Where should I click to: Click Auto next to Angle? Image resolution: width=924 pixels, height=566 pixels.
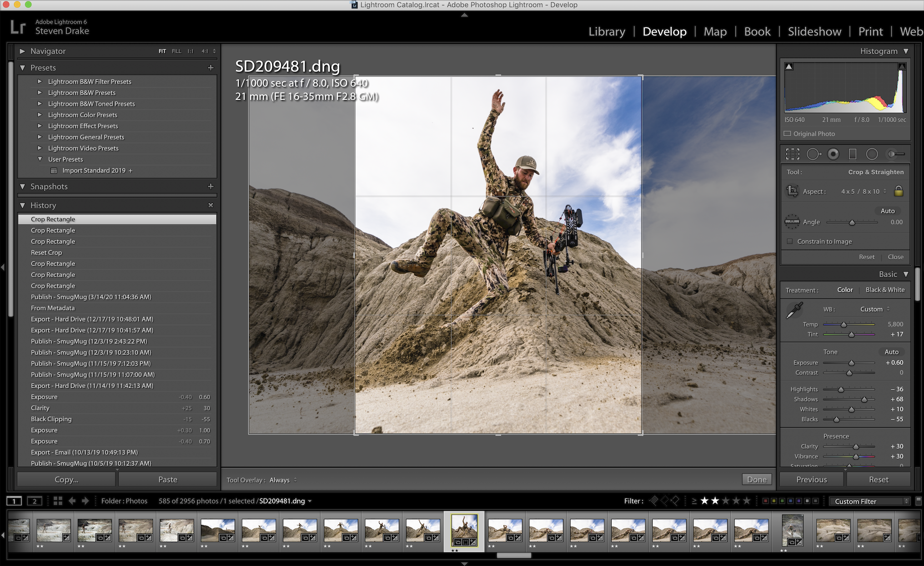pyautogui.click(x=888, y=211)
